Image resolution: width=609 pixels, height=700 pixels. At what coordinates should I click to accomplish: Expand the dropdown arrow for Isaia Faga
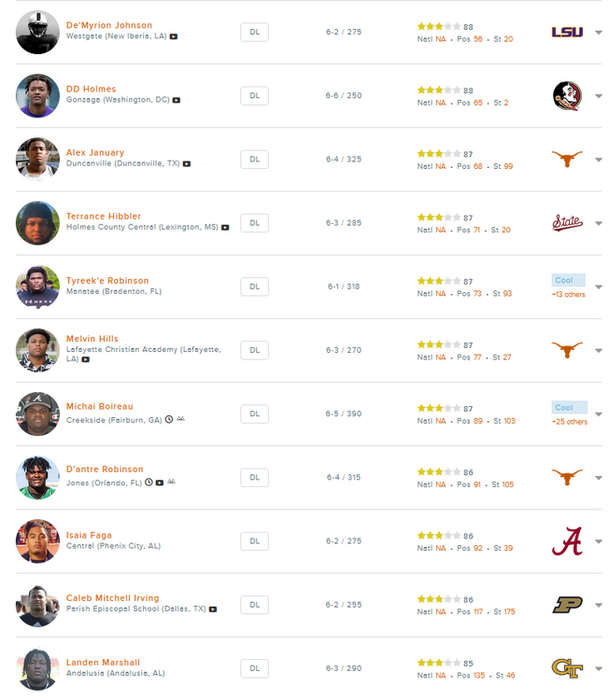point(599,541)
